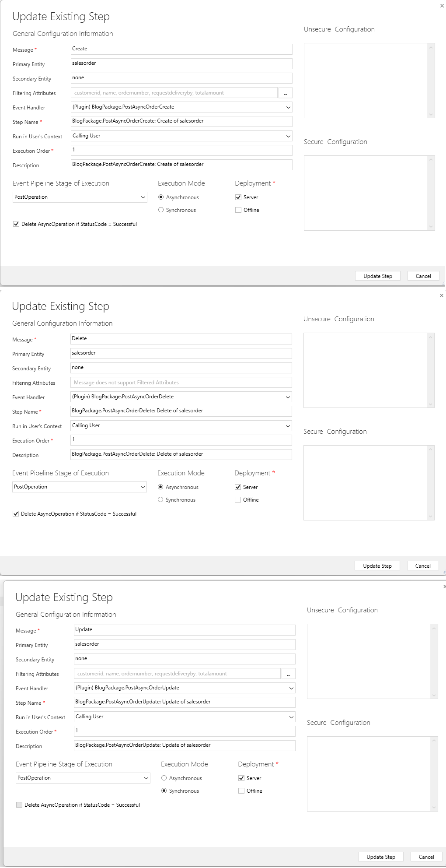Click Execution Order field in the Create dialog
Viewport: 446px width, 868px height.
pyautogui.click(x=181, y=150)
